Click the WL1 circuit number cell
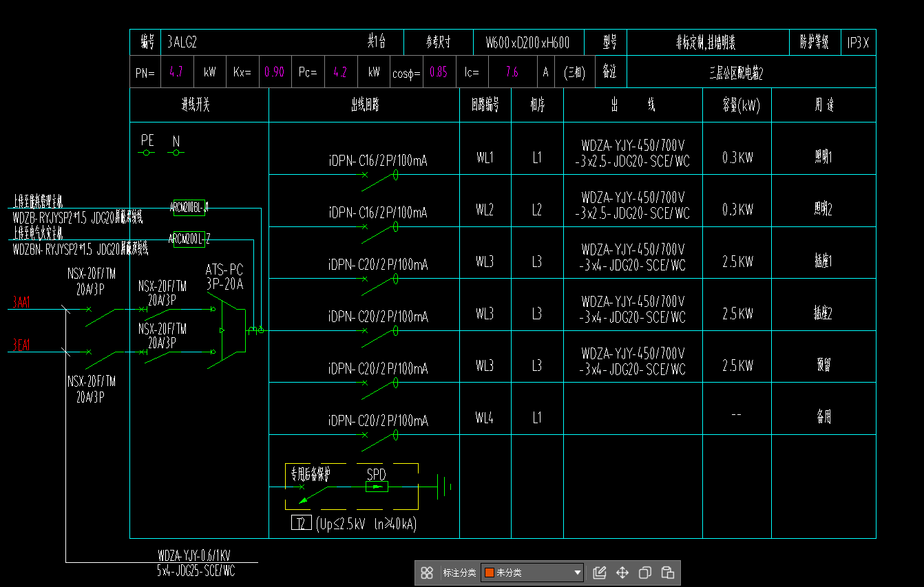 point(485,158)
